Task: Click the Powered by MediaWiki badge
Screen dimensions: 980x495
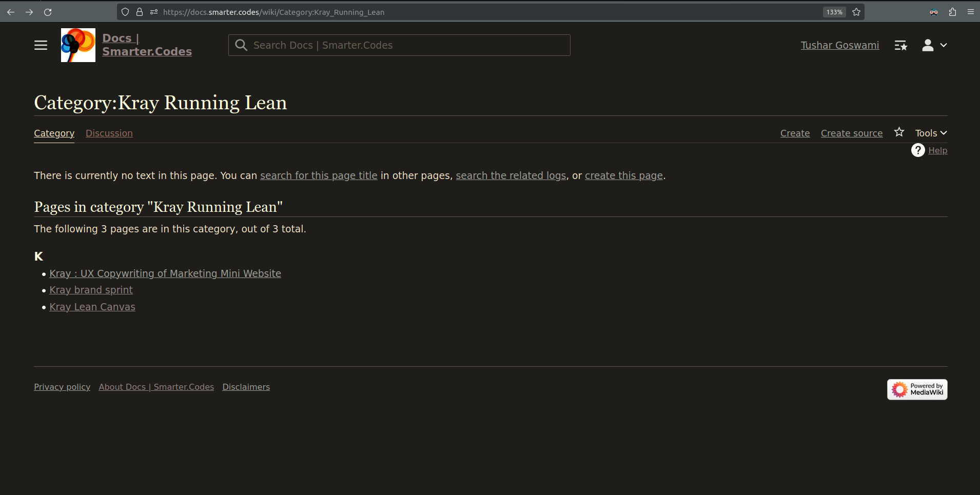Action: (x=917, y=389)
